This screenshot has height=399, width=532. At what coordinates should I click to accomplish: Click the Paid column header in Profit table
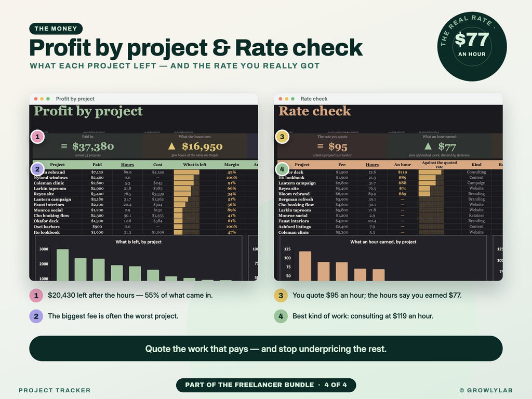97,165
